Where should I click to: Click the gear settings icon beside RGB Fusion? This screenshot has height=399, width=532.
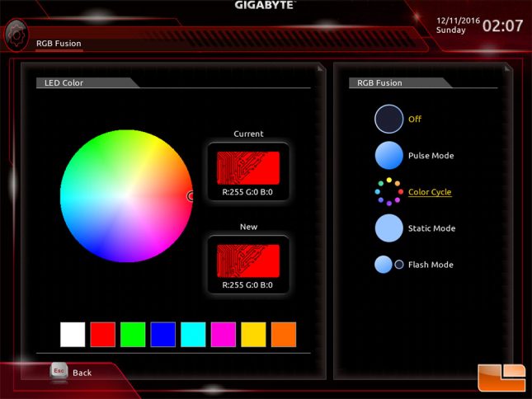(16, 35)
